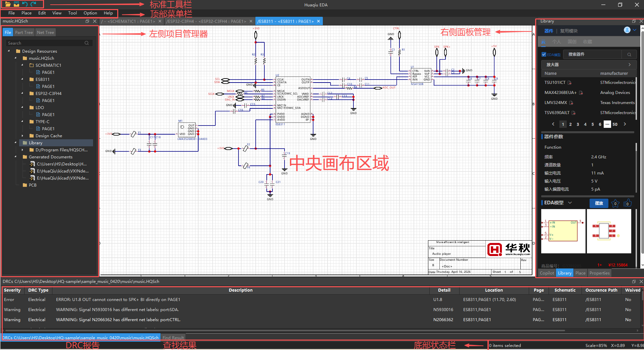Collapse the Library tree node
This screenshot has height=350, width=644.
tap(15, 143)
